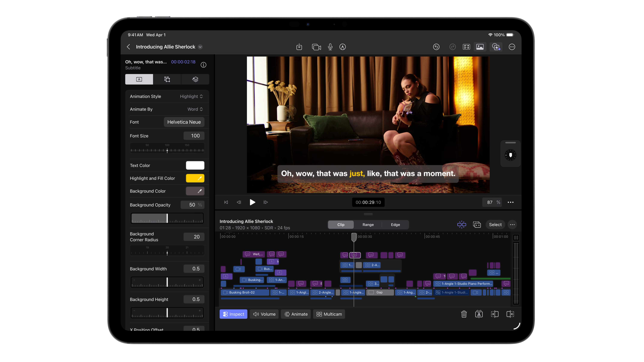Open timeline more options ellipsis
This screenshot has width=644, height=362.
512,225
